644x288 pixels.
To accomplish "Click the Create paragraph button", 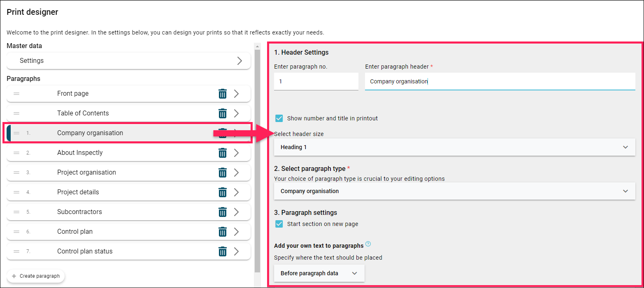I will pos(36,276).
